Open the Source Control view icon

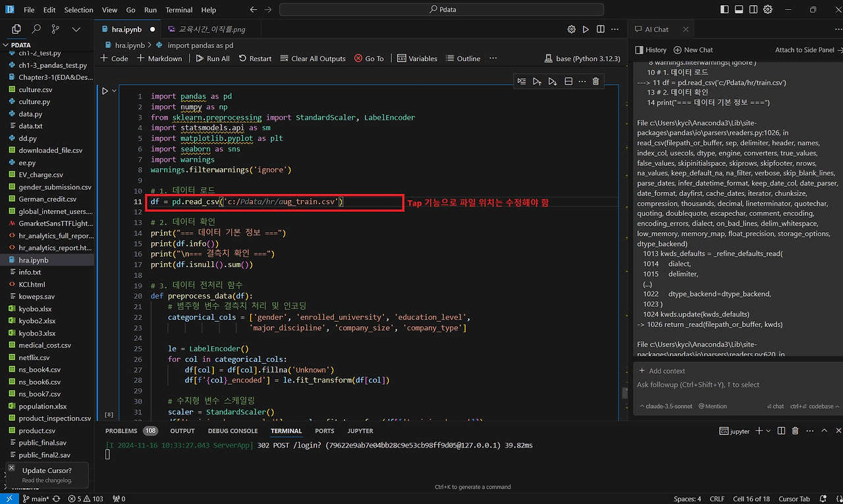point(55,29)
